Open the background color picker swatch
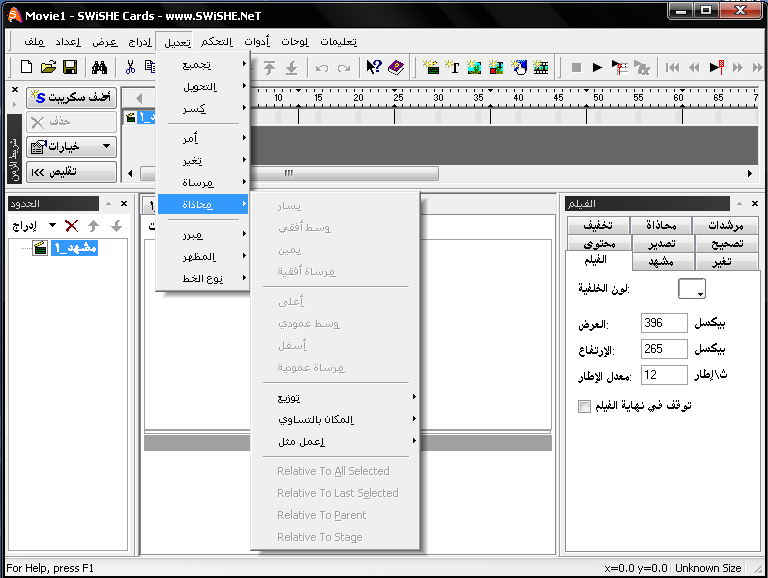The image size is (768, 578). coord(692,289)
